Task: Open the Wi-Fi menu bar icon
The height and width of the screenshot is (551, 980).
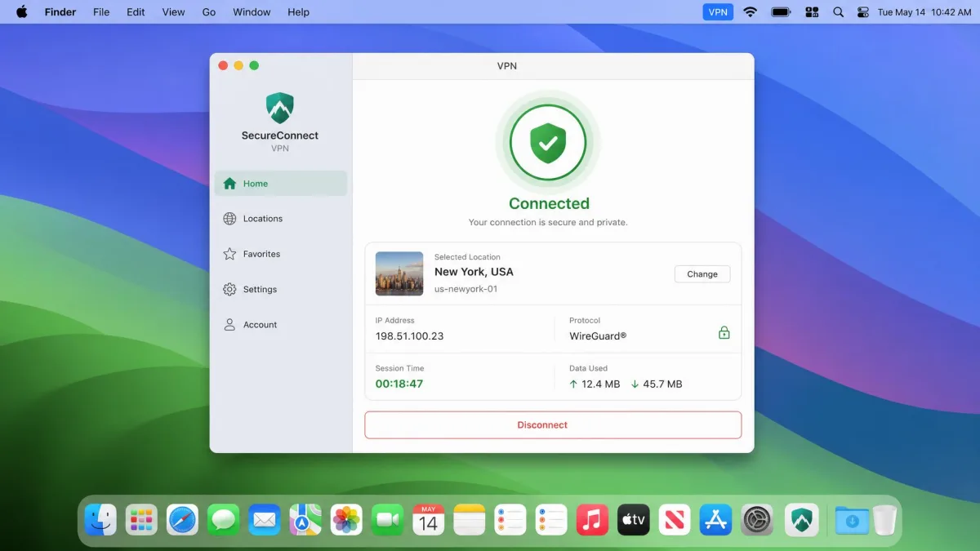Action: click(750, 12)
